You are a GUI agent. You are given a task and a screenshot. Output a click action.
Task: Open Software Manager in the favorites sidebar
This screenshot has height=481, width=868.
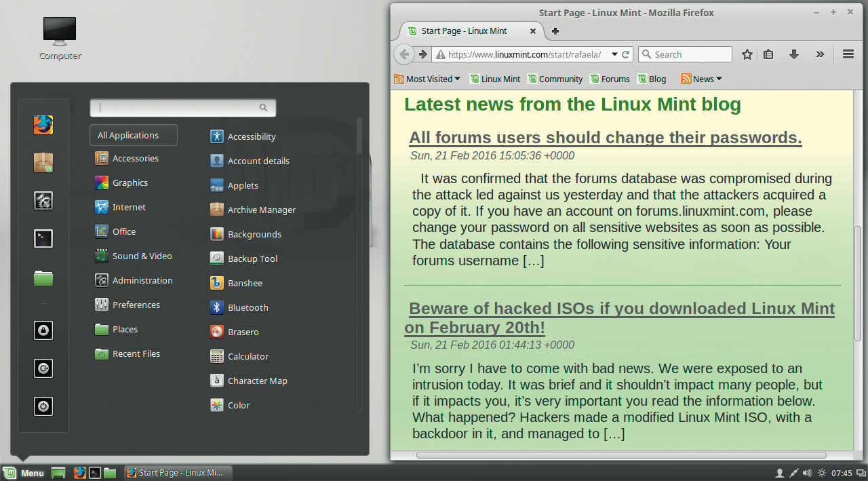tap(43, 163)
